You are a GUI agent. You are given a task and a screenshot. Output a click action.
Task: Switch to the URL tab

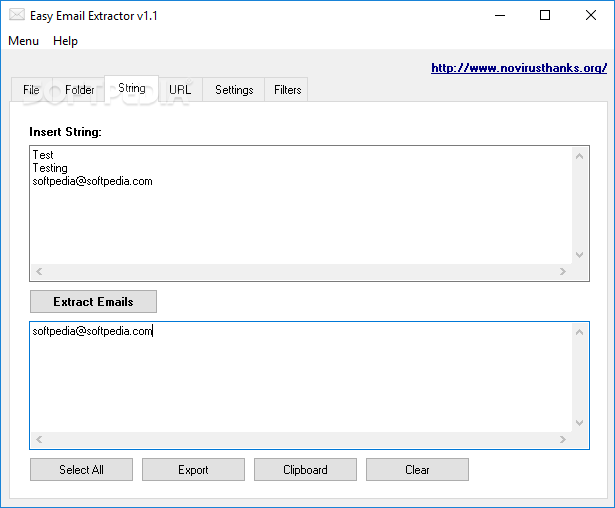pos(180,90)
